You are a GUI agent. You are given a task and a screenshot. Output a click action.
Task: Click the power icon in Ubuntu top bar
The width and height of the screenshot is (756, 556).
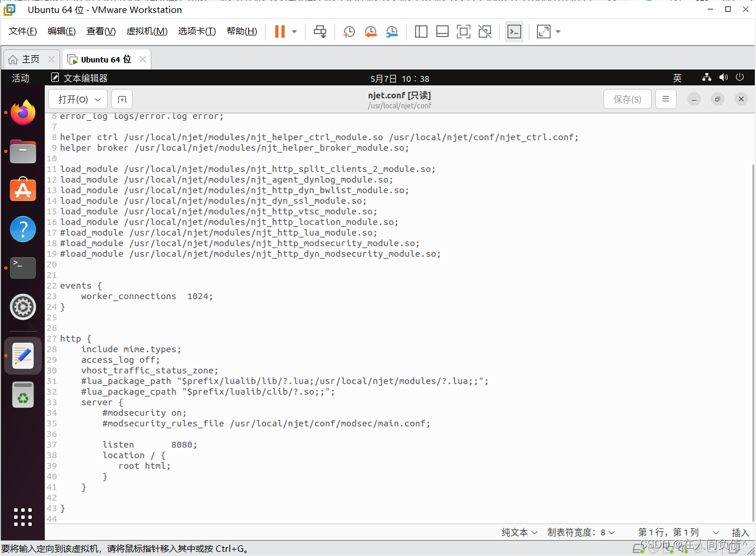(x=740, y=78)
